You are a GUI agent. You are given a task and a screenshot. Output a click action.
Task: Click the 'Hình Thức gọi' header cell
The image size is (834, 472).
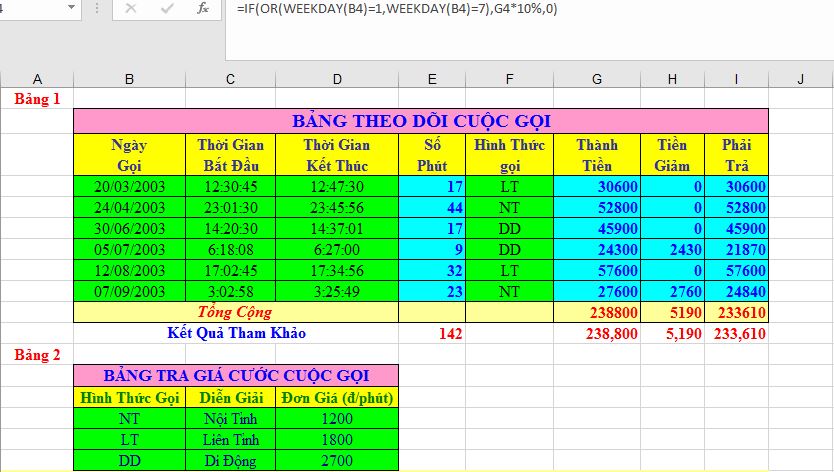point(510,155)
